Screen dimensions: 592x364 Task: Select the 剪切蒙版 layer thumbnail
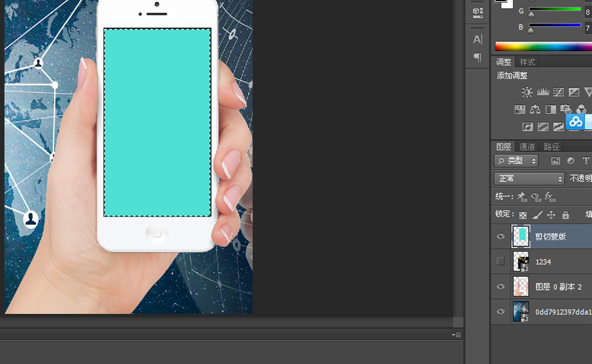click(x=521, y=236)
